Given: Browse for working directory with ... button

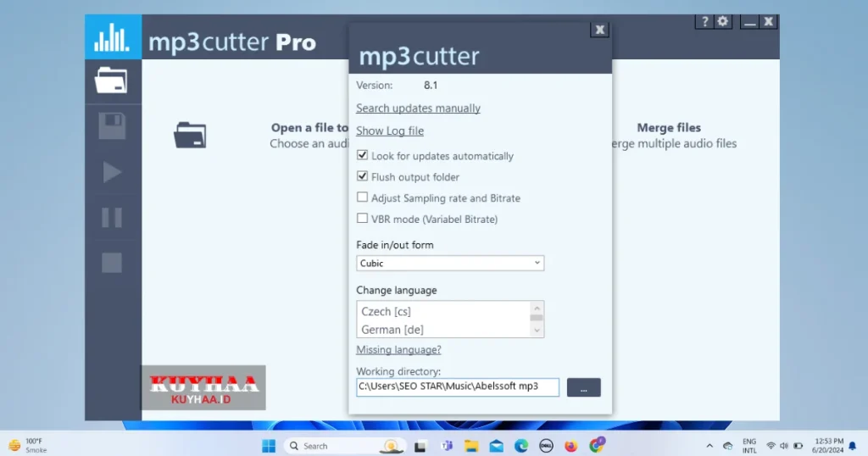Looking at the screenshot, I should (583, 387).
